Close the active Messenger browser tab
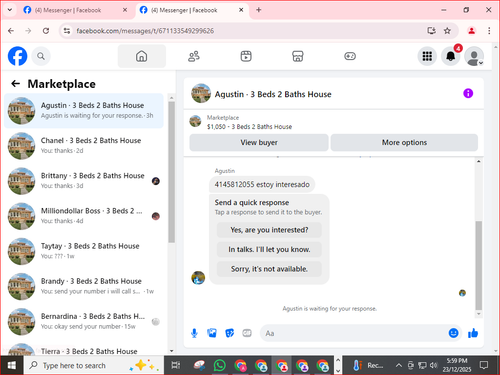This screenshot has width=500, height=375. click(241, 10)
